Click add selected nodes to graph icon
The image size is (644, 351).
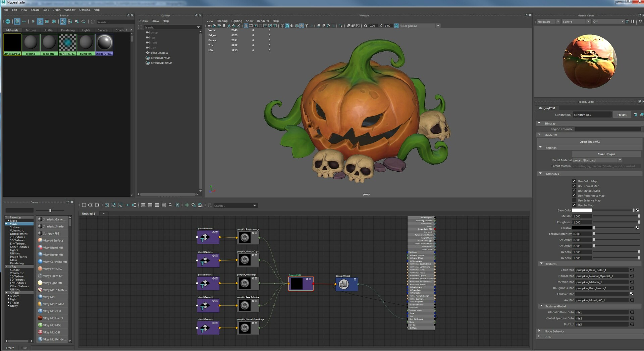114,205
